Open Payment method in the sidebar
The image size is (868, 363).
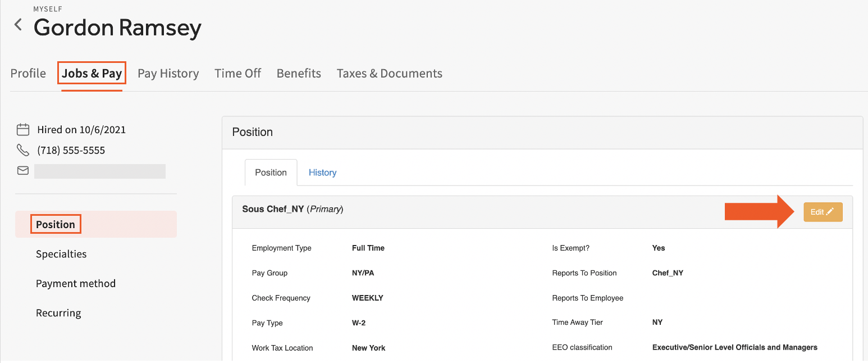click(76, 284)
